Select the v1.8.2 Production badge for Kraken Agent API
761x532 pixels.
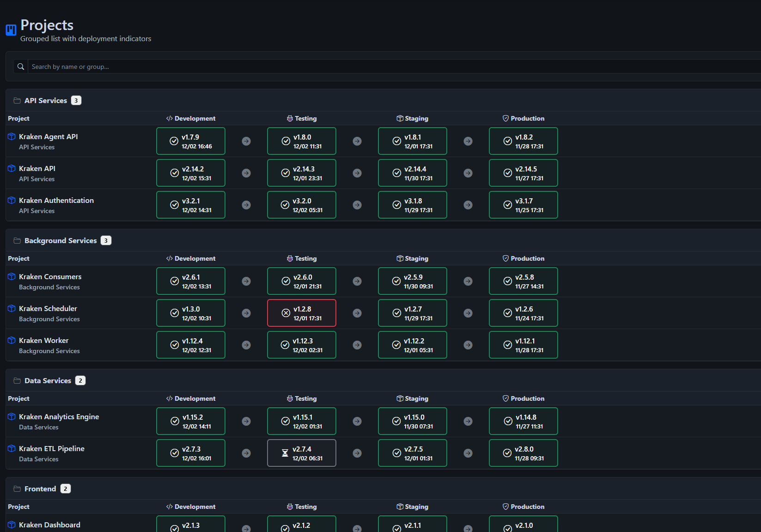click(x=523, y=141)
